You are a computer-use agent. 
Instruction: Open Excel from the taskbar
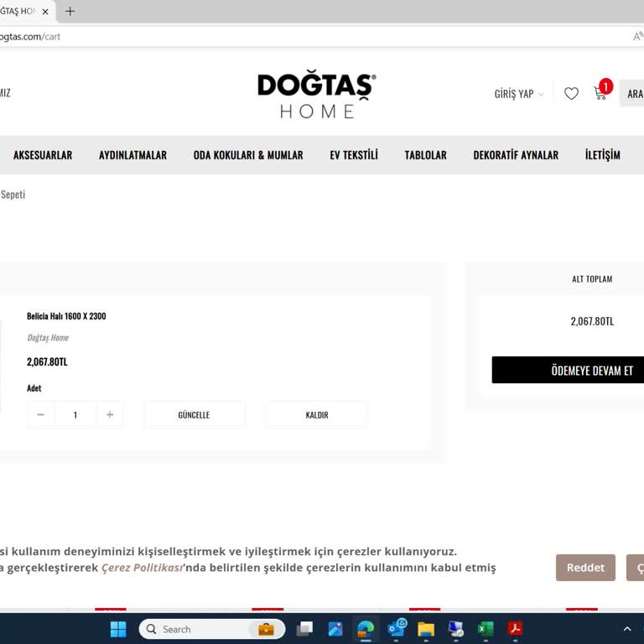coord(486,629)
